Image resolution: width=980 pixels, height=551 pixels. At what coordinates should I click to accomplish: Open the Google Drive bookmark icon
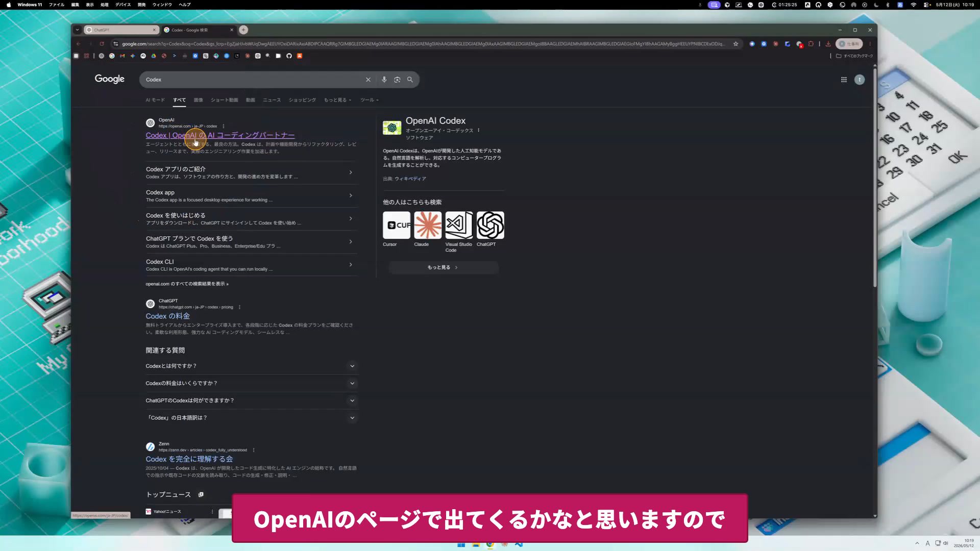[x=154, y=56]
